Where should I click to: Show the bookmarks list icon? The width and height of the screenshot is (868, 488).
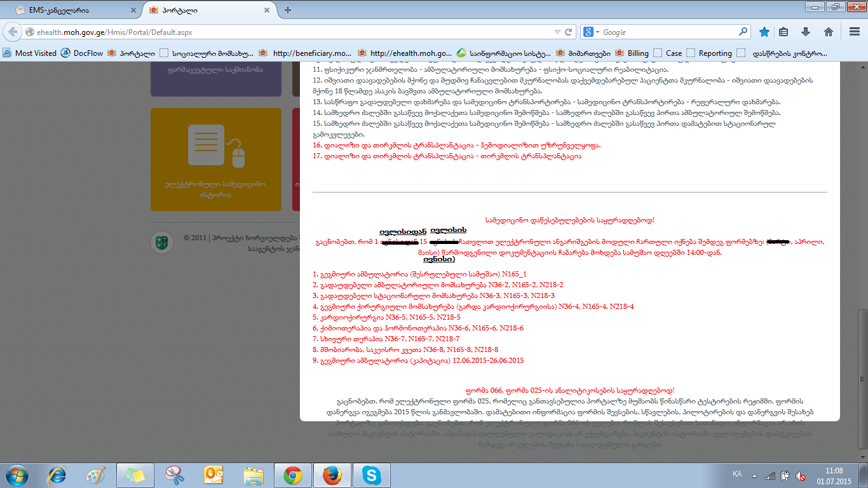pos(784,32)
